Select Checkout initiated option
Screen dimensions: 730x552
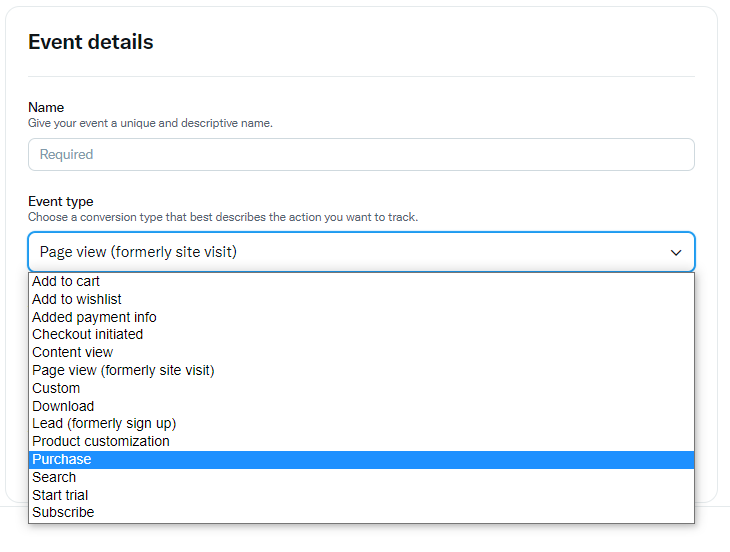[361, 335]
